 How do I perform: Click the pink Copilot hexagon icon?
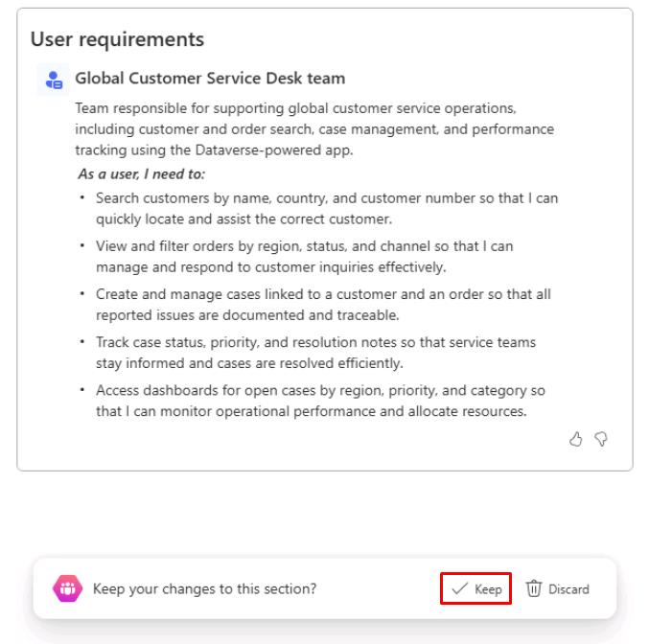[67, 588]
